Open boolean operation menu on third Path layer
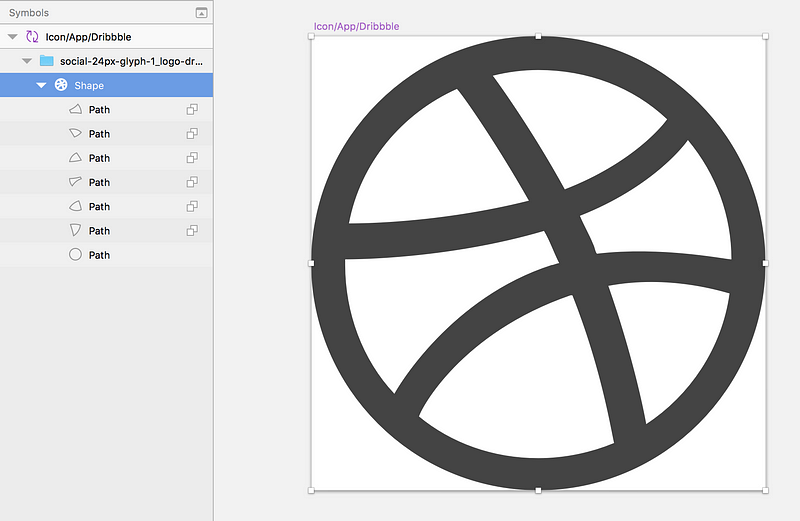Viewport: 800px width, 521px height. [x=192, y=158]
